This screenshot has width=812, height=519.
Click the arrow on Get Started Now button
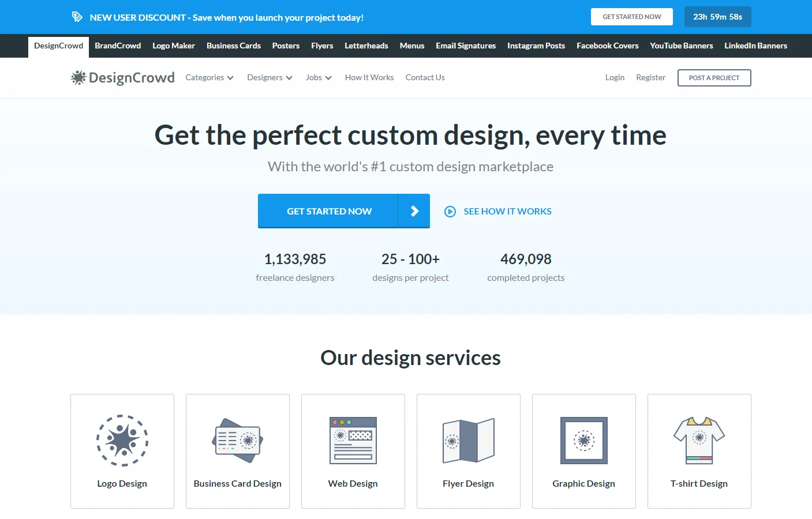414,211
